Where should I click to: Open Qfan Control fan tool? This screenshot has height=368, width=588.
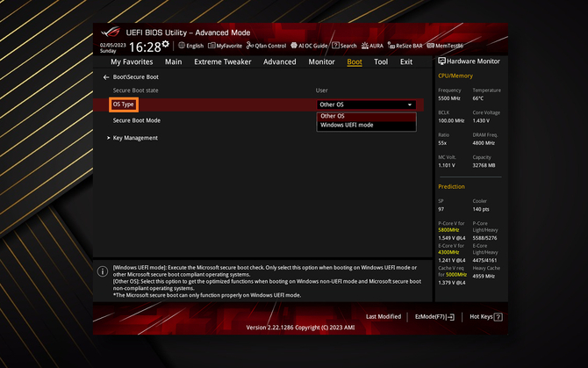266,46
